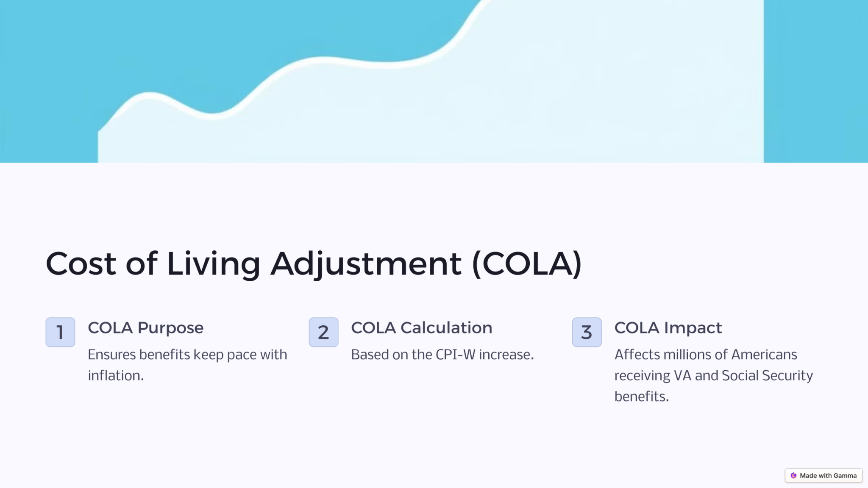This screenshot has width=868, height=488.
Task: Click the number 1 badge
Action: (60, 332)
